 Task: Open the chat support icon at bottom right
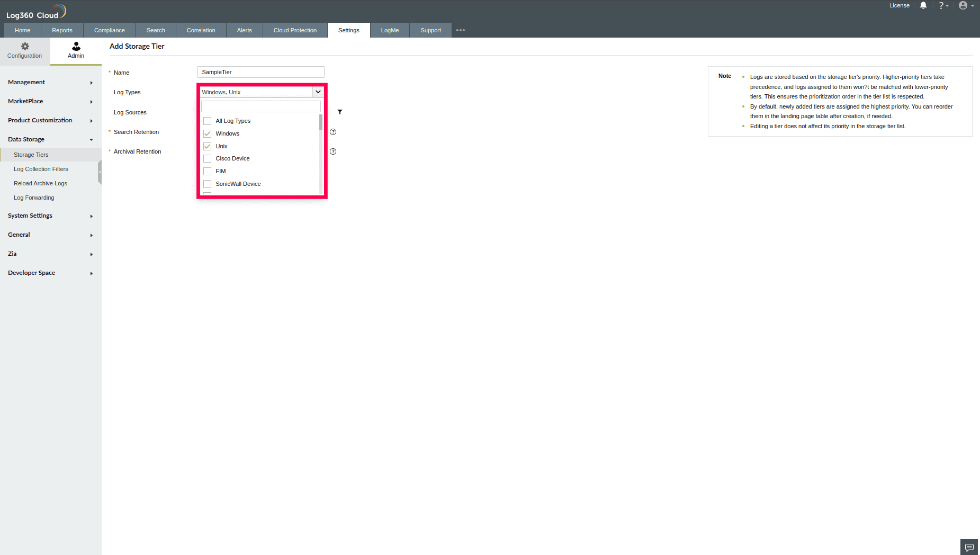pyautogui.click(x=968, y=547)
